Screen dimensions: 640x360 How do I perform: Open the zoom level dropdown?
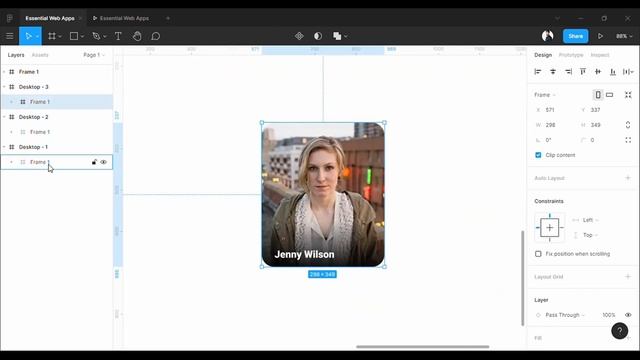click(624, 36)
